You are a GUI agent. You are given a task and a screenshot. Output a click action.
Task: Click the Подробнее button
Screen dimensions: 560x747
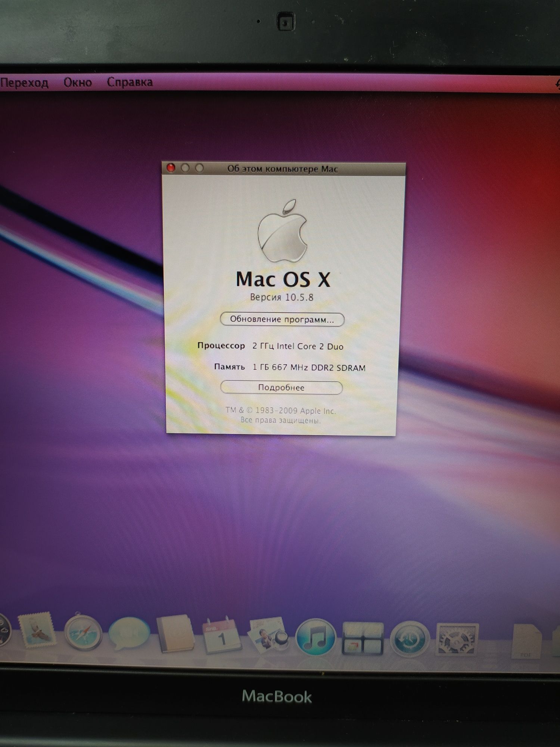tap(281, 387)
